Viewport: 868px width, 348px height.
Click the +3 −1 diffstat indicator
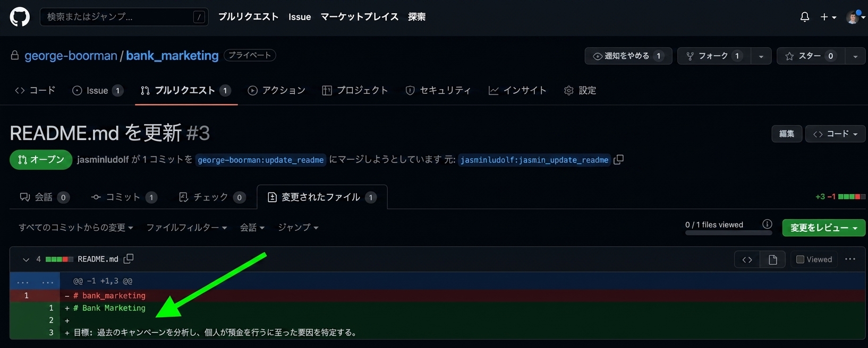(x=840, y=197)
